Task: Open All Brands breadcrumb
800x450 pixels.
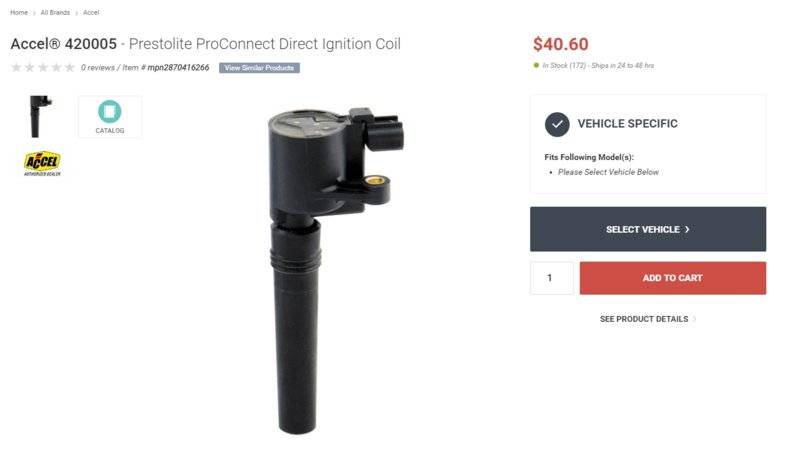Action: coord(55,12)
